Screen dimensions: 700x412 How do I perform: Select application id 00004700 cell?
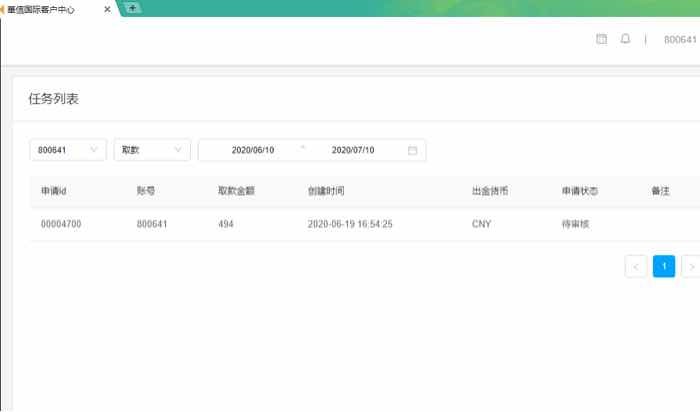[x=61, y=224]
